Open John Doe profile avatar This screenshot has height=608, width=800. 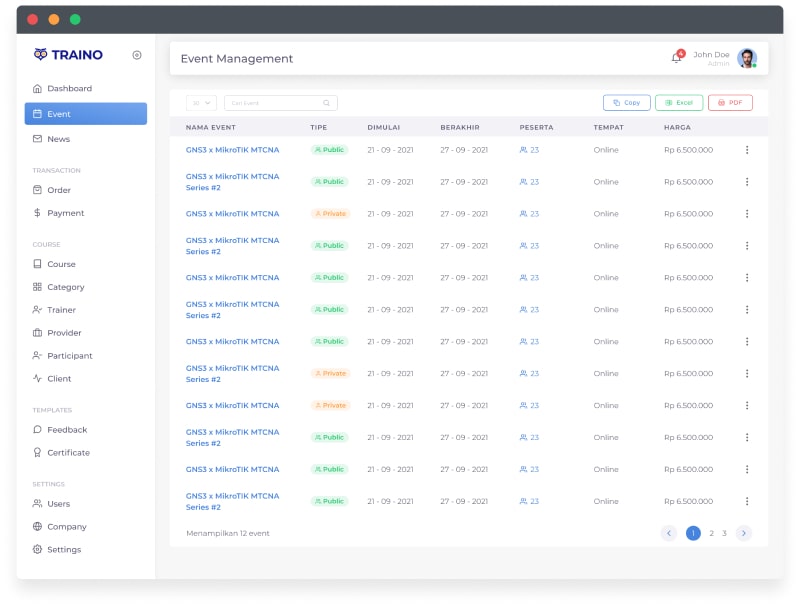(x=746, y=58)
